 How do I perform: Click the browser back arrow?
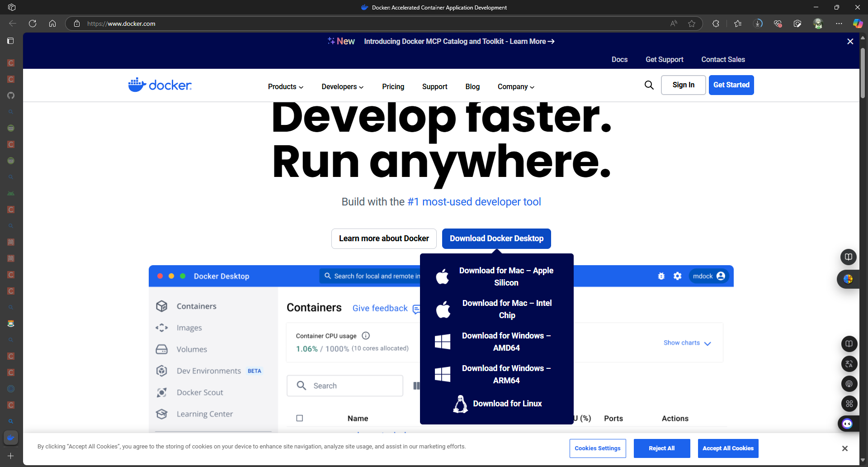tap(13, 24)
